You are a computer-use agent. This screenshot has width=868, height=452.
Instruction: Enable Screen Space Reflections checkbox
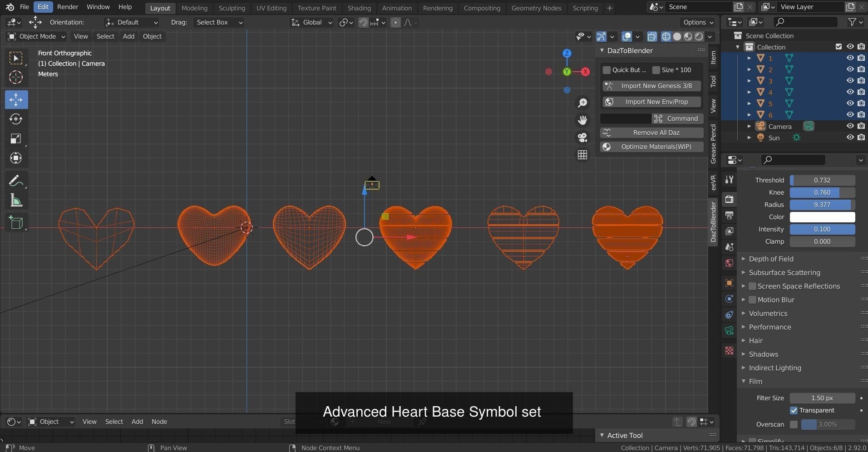752,286
